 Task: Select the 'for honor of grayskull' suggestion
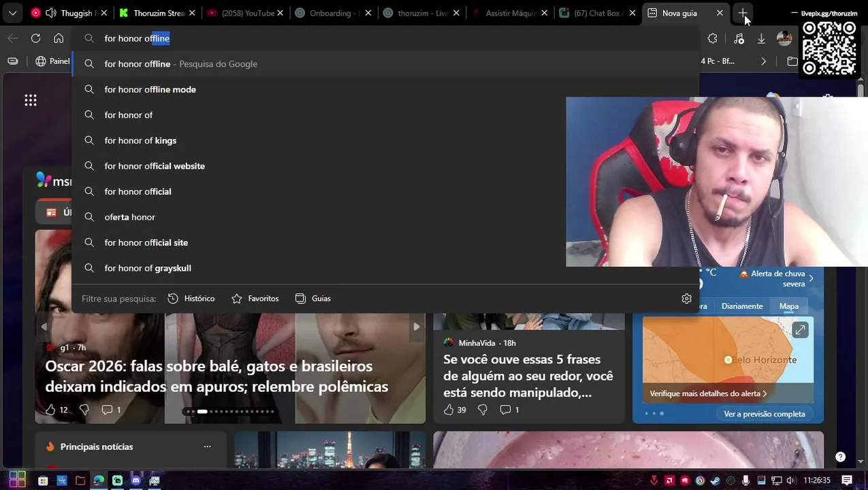coord(385,268)
